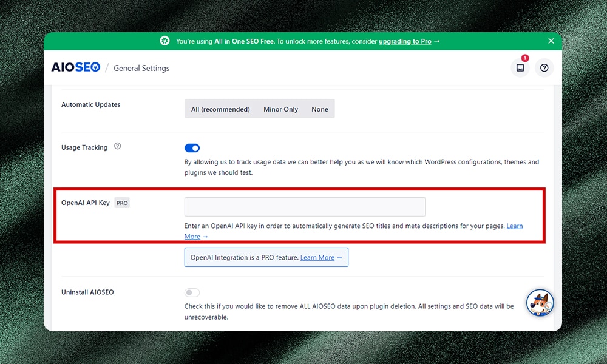The image size is (607, 364).
Task: Click the General Settings breadcrumb title
Action: (x=141, y=68)
